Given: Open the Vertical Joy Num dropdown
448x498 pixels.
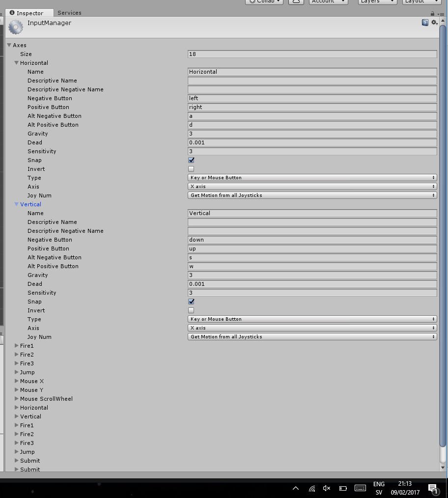Looking at the screenshot, I should (x=312, y=336).
